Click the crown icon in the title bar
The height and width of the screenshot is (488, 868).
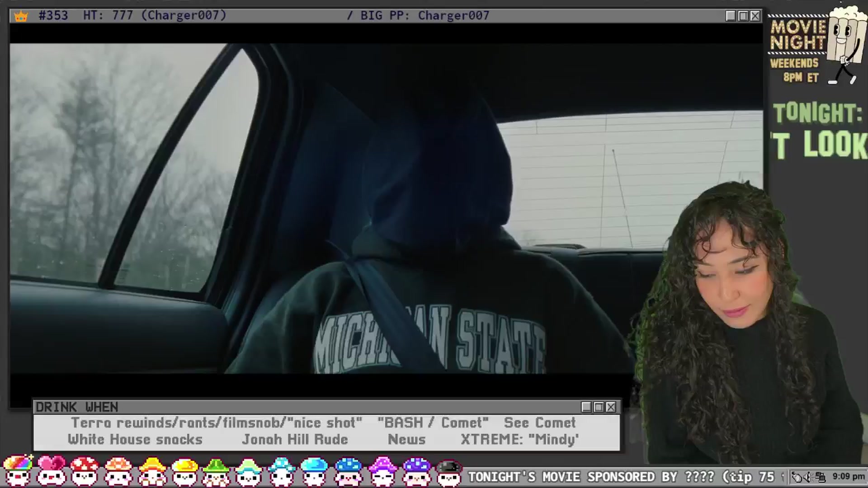click(x=21, y=16)
